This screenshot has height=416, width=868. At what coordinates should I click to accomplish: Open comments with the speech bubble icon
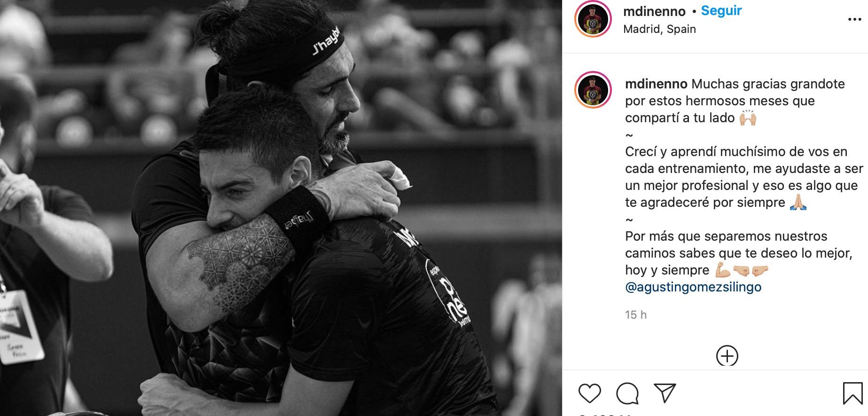point(627,393)
